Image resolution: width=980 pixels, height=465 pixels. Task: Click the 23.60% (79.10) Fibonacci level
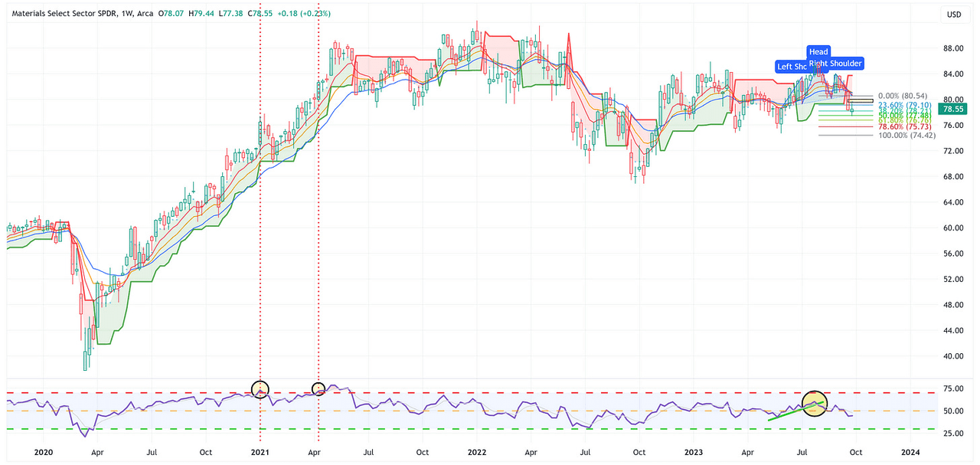(900, 105)
